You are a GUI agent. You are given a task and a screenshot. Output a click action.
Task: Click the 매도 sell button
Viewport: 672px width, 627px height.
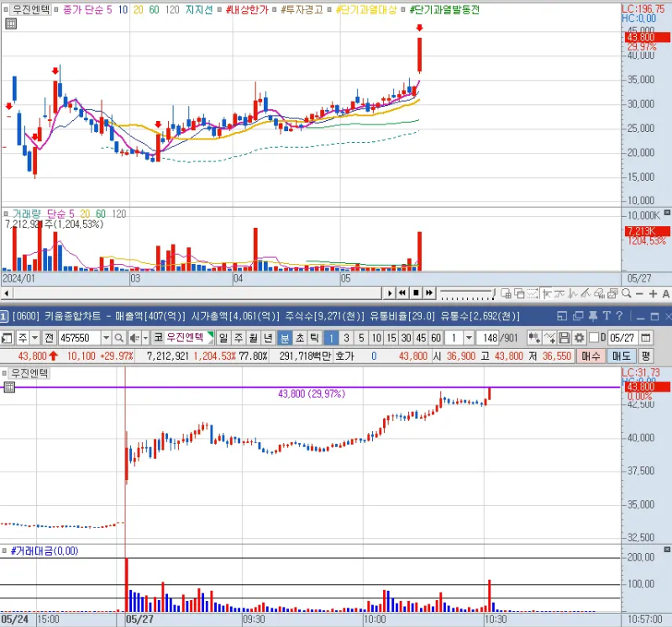point(621,356)
